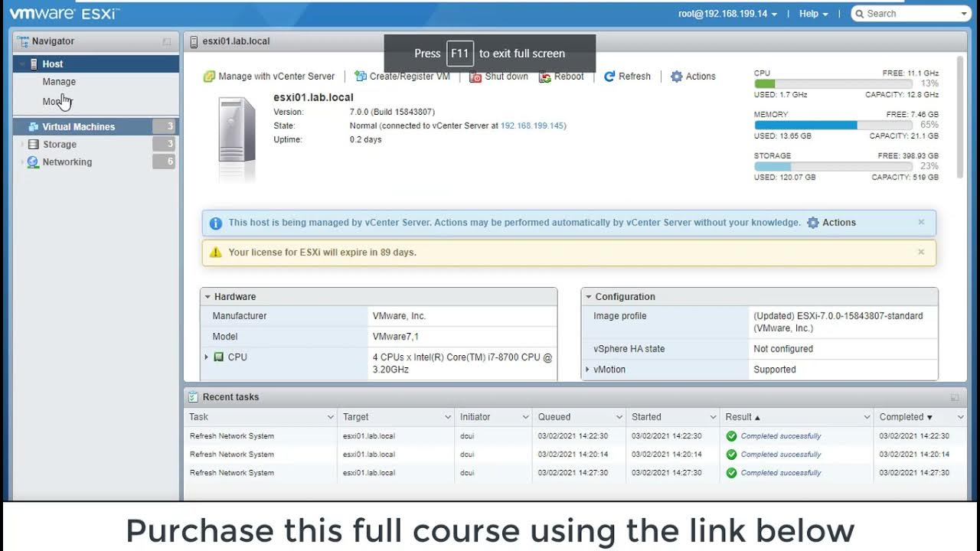
Task: Open vCenter Server link 192.168.199.145
Action: pyautogui.click(x=532, y=126)
